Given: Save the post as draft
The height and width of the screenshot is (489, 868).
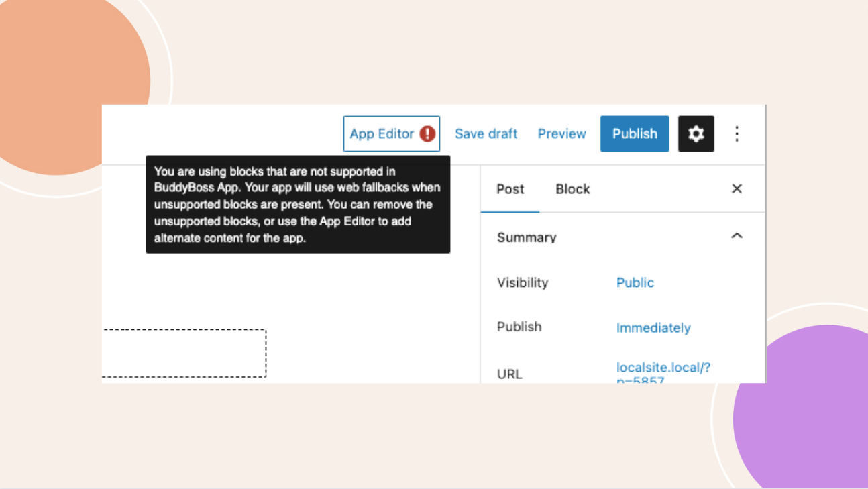Looking at the screenshot, I should (486, 133).
